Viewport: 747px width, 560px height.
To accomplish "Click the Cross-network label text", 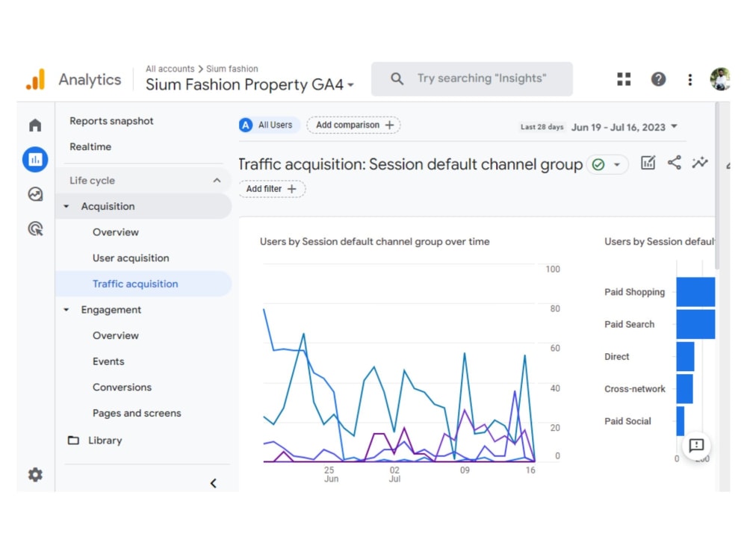I will click(x=634, y=389).
